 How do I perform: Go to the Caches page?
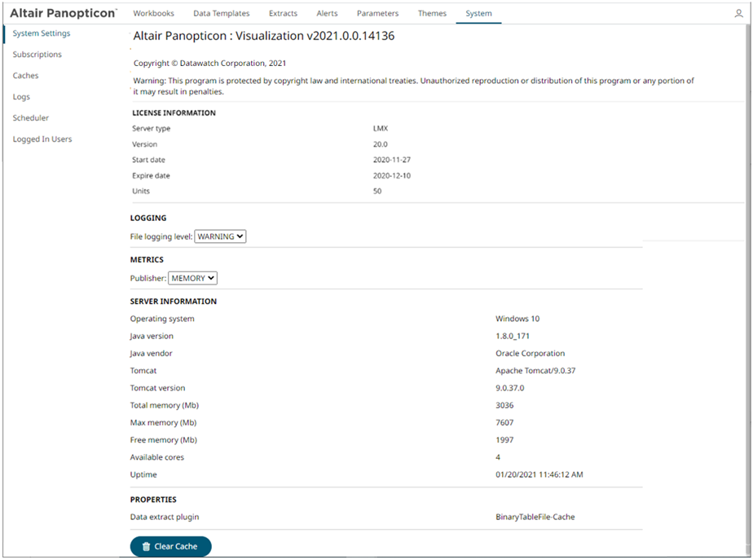25,76
